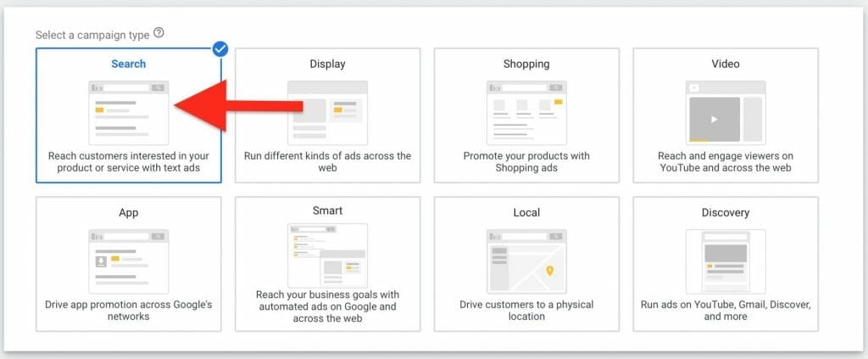Select the Search campaign illustration

click(129, 113)
